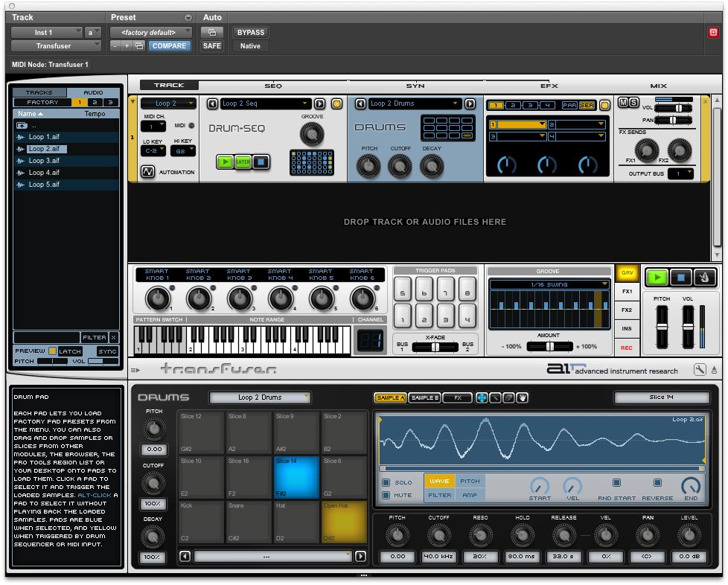Click the track VOL slider in MIX
The width and height of the screenshot is (728, 585).
pyautogui.click(x=674, y=108)
